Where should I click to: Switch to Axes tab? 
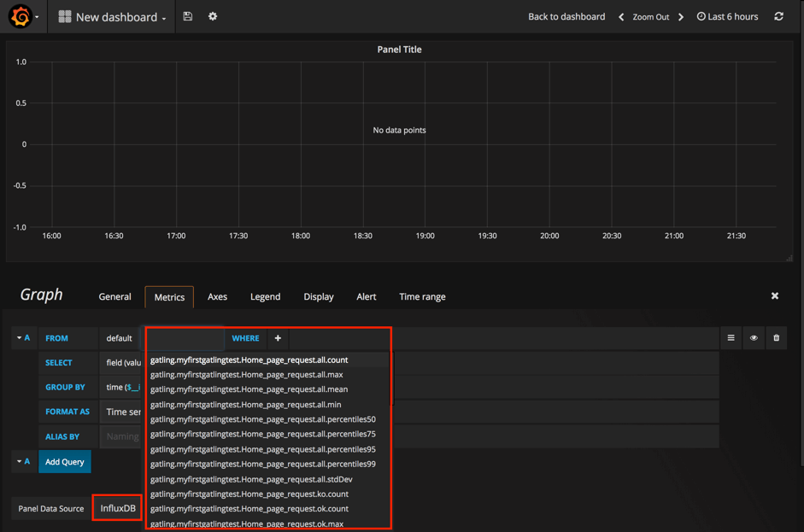click(217, 297)
